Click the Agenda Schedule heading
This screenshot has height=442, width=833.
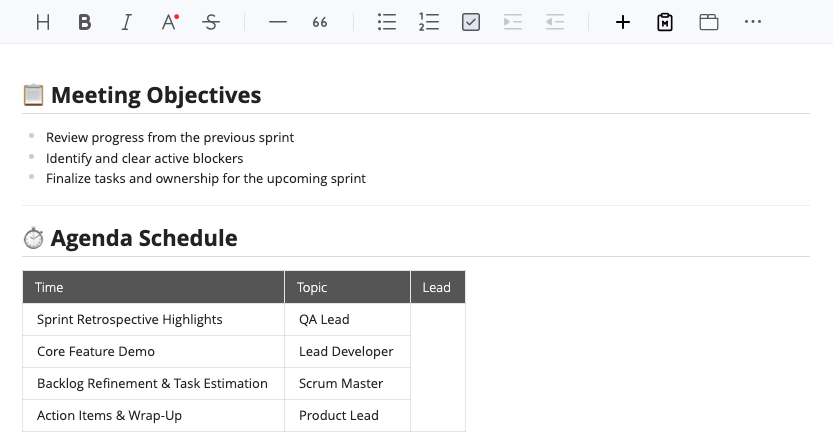point(144,238)
